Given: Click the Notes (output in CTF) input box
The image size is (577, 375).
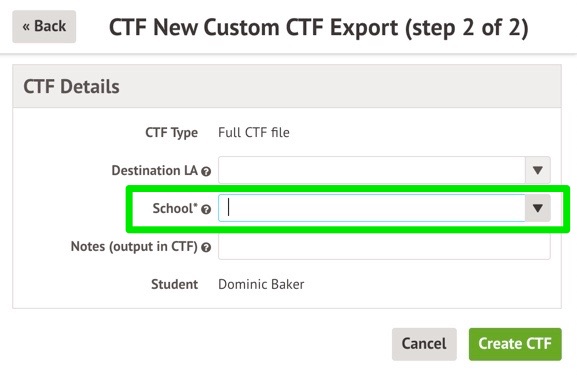Looking at the screenshot, I should point(384,247).
